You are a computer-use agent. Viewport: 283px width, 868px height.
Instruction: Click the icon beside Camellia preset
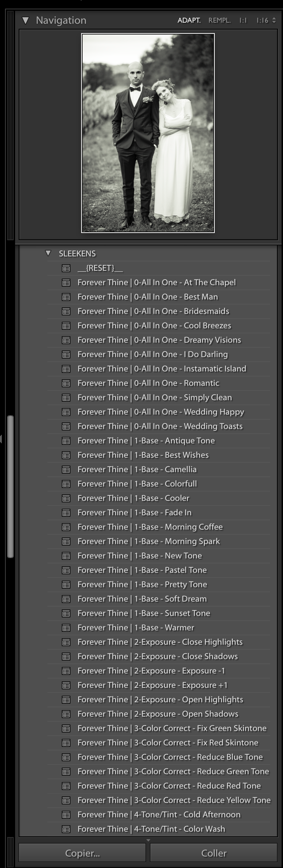click(x=66, y=470)
